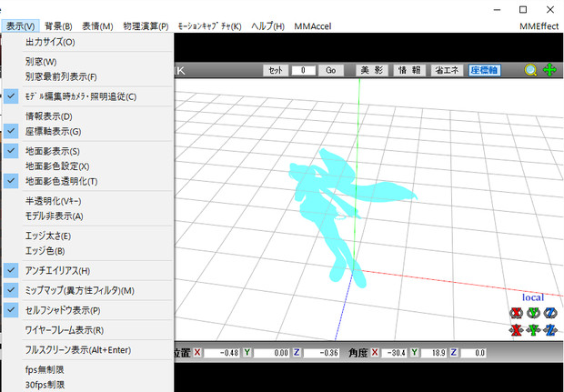Click the blue Z rotation icon

550,313
